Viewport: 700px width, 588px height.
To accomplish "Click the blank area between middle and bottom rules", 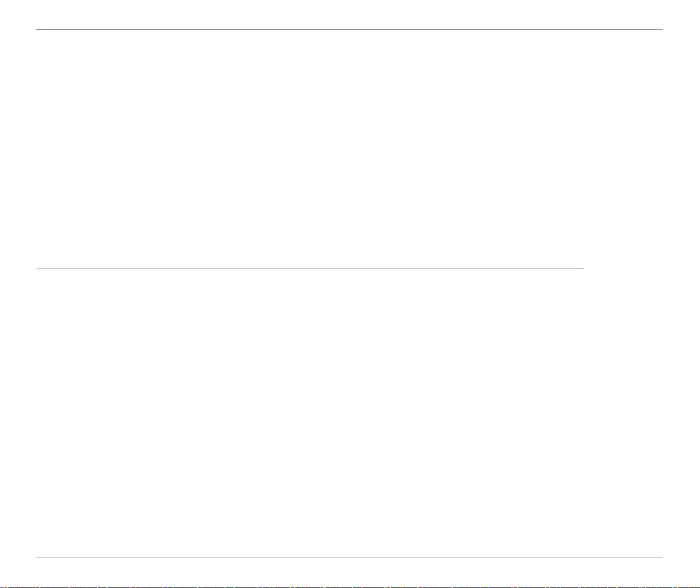I will 349,413.
